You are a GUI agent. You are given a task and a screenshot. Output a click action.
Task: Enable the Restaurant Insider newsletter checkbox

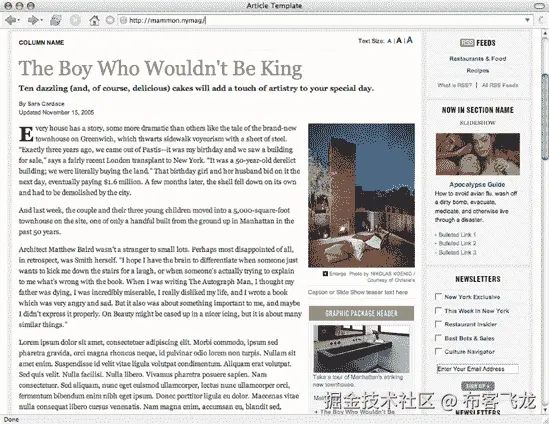click(438, 324)
